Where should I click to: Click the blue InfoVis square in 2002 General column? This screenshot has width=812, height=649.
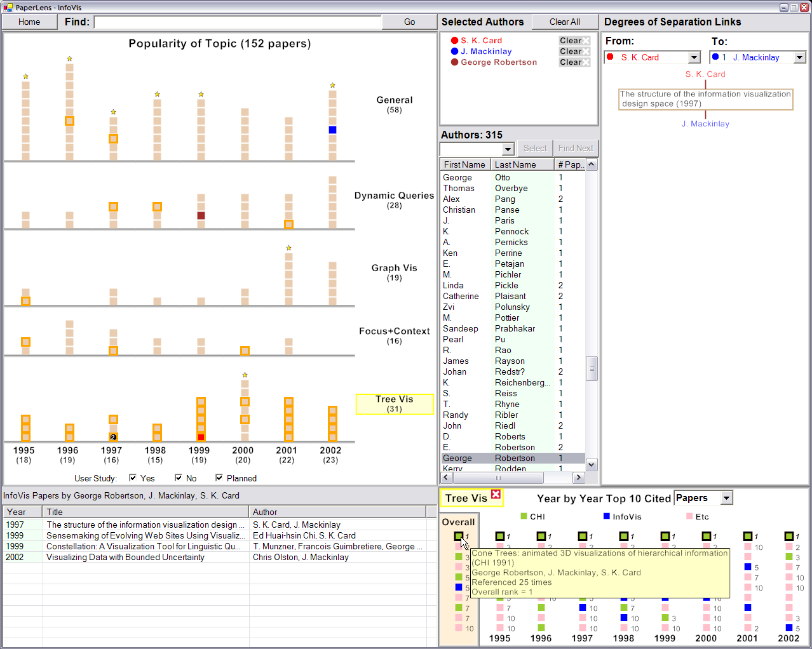(332, 130)
